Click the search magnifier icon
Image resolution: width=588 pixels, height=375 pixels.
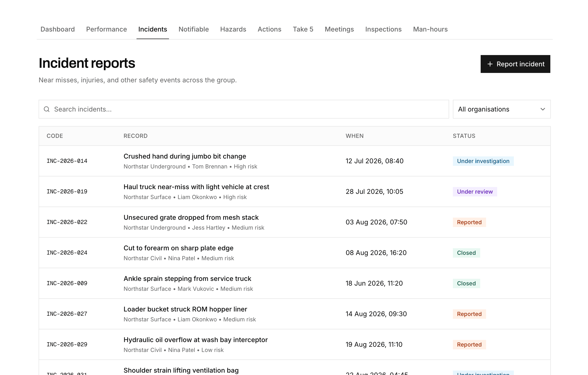[47, 109]
